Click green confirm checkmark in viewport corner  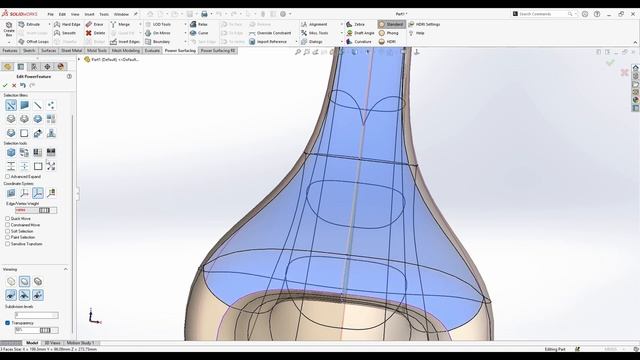tap(610, 62)
